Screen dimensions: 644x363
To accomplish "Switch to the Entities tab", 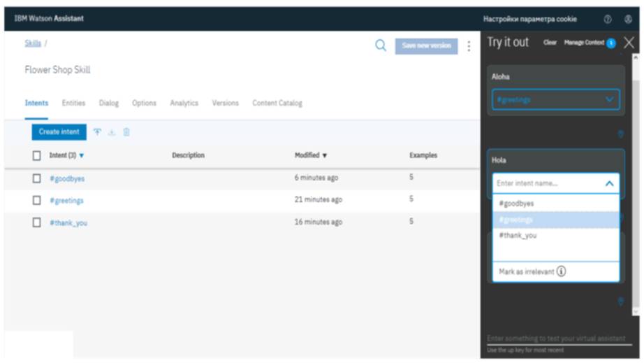I will 73,103.
